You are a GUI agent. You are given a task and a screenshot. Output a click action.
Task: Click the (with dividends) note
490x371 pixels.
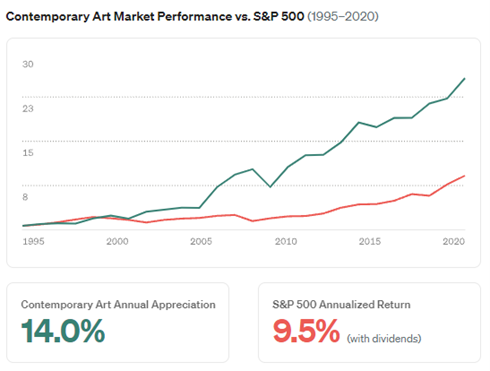(384, 339)
